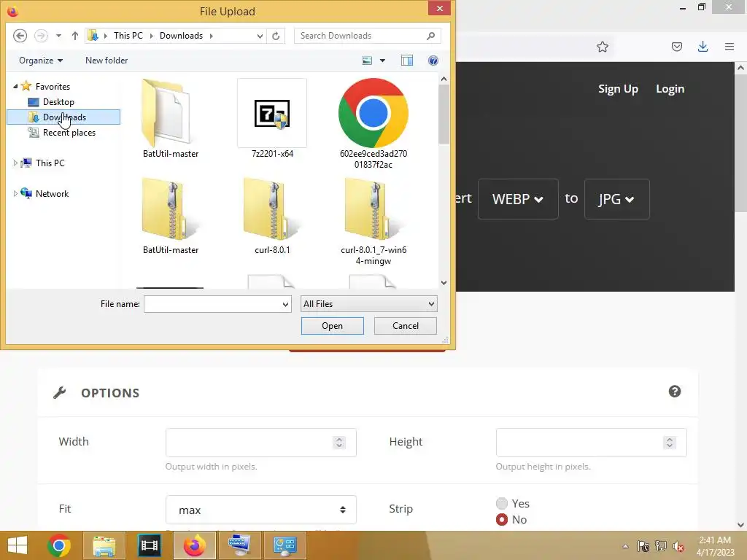
Task: Select the 7z2201-x64 installer file
Action: click(x=272, y=119)
